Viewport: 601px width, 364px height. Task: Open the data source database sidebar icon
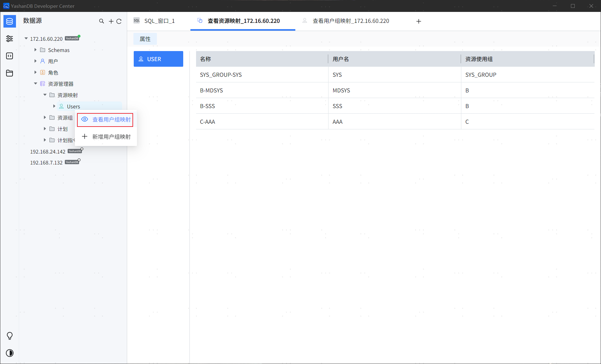[10, 21]
